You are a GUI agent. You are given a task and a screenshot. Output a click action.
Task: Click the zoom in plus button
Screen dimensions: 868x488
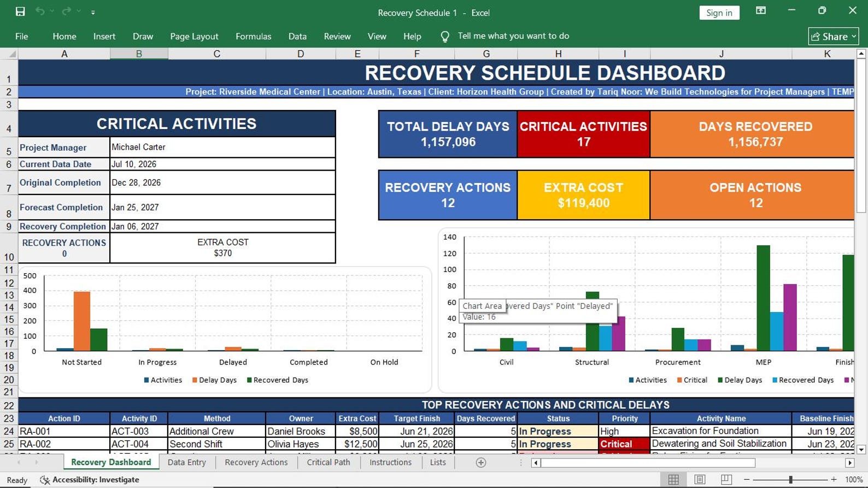click(834, 479)
